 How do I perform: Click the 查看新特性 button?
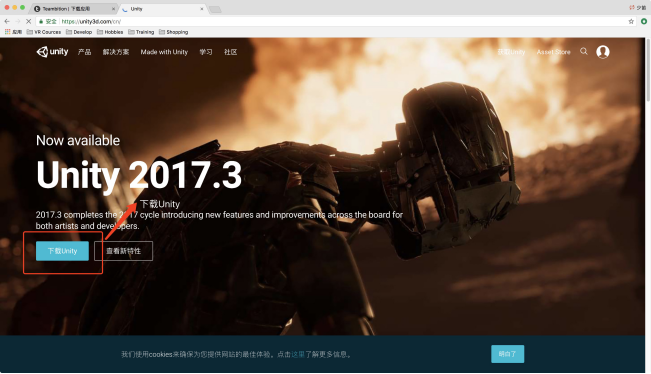(123, 251)
